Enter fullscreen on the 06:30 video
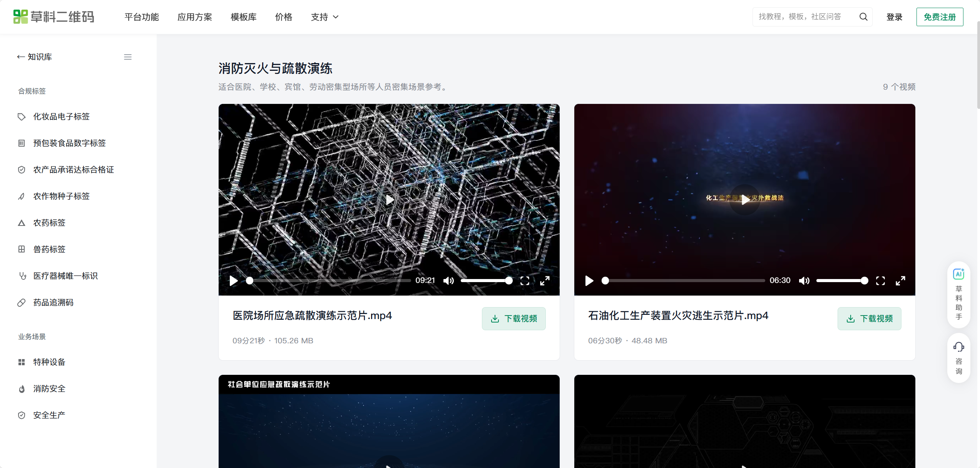Screen dimensions: 980x468 tap(880, 281)
